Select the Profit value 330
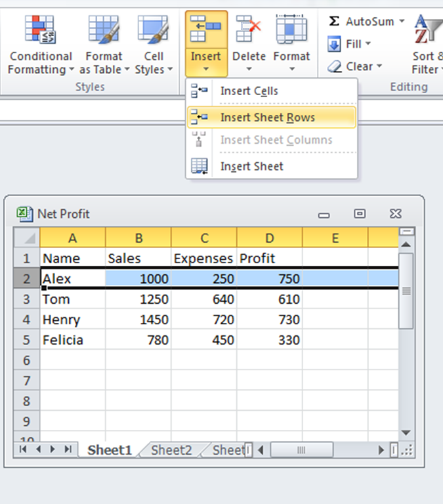 (270, 340)
